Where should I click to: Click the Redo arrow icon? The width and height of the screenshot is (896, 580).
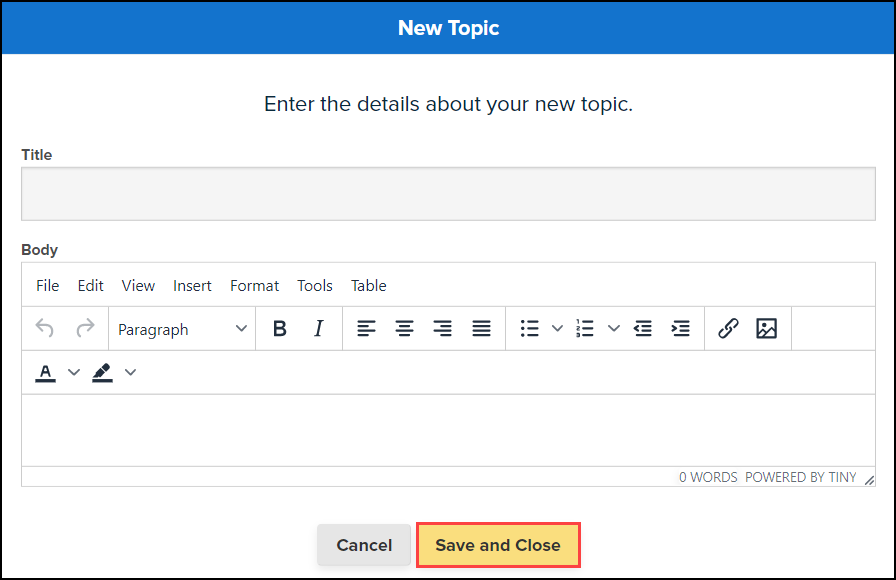pyautogui.click(x=86, y=328)
